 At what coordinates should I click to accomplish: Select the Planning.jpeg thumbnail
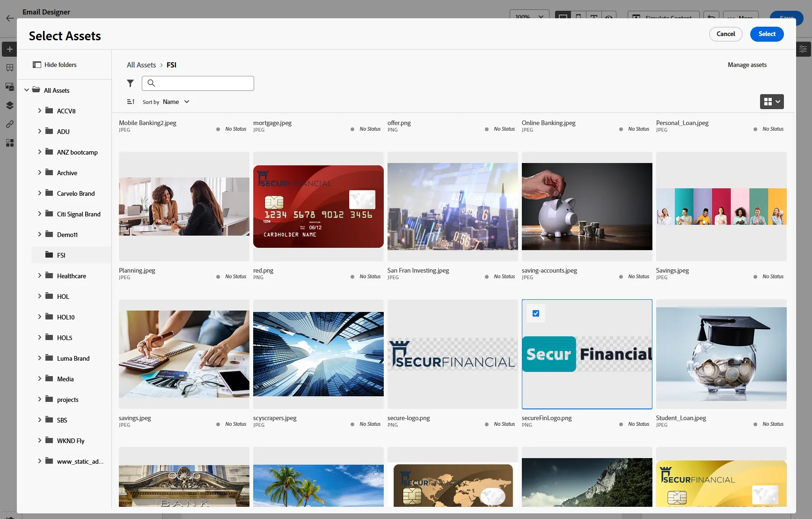[x=184, y=207]
